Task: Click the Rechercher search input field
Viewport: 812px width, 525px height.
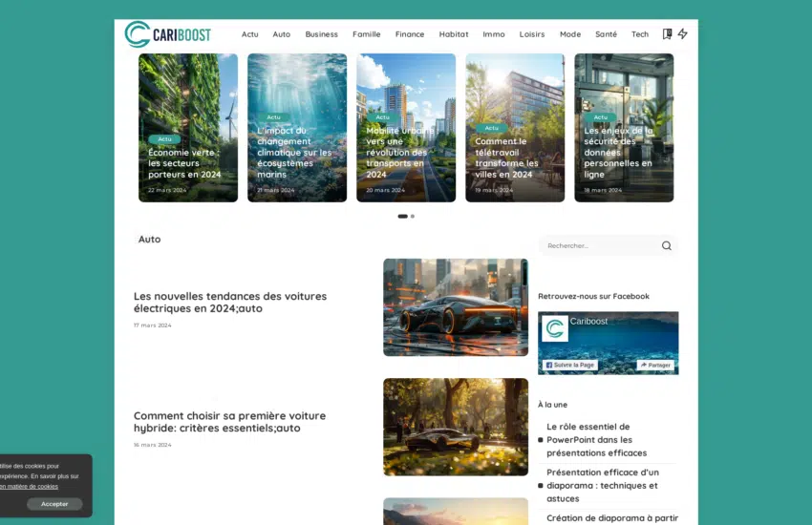Action: [598, 246]
